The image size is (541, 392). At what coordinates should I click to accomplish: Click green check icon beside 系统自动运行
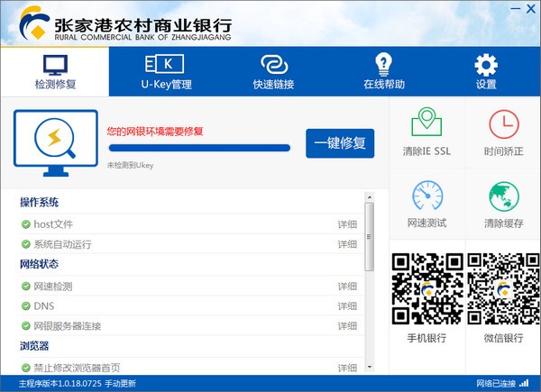tap(26, 244)
